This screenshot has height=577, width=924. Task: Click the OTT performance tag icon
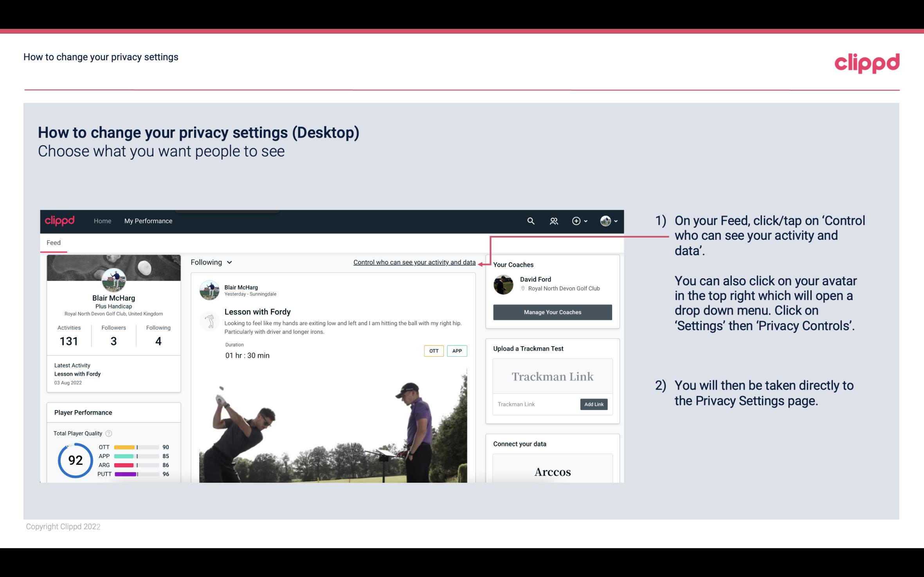pos(433,351)
